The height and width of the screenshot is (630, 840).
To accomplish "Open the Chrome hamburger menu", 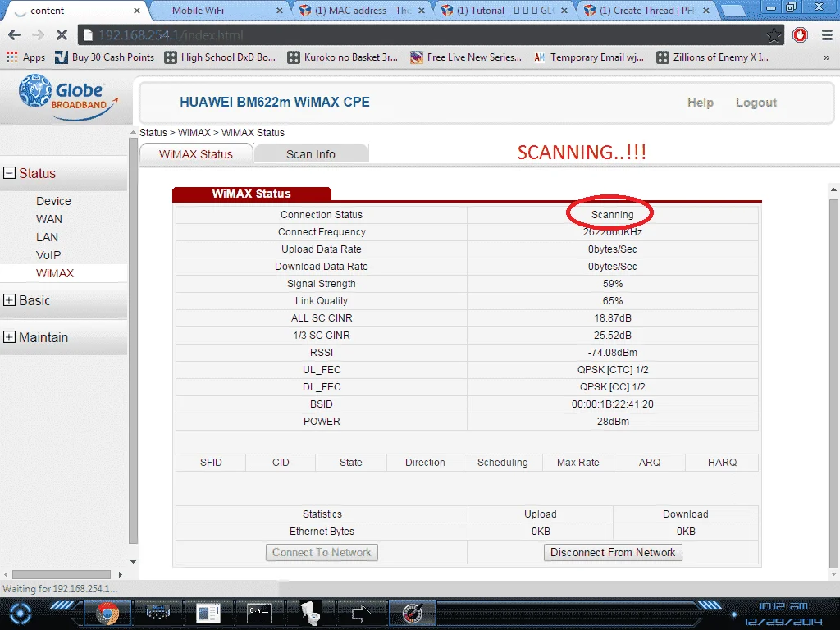I will click(827, 35).
